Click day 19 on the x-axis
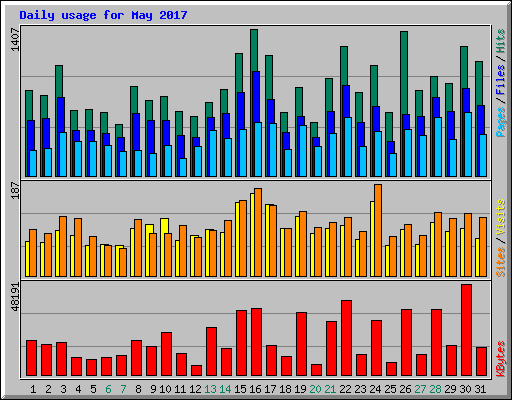The height and width of the screenshot is (400, 512). click(x=300, y=389)
